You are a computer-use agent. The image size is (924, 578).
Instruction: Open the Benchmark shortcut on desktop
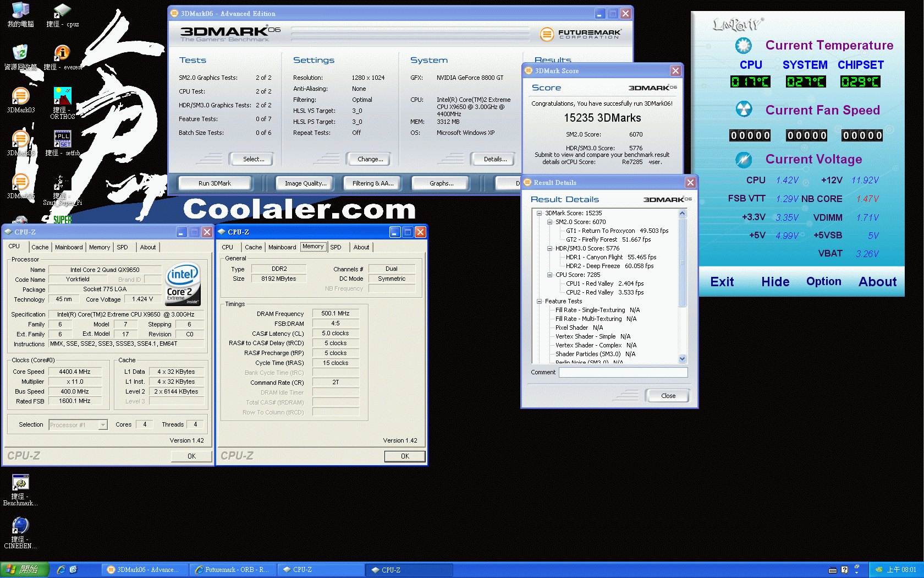[x=20, y=490]
